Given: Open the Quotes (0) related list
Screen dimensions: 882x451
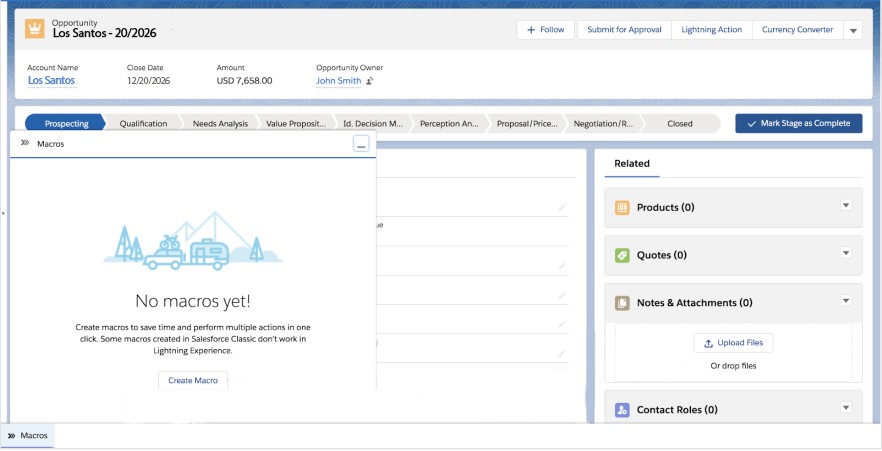Looking at the screenshot, I should click(662, 255).
